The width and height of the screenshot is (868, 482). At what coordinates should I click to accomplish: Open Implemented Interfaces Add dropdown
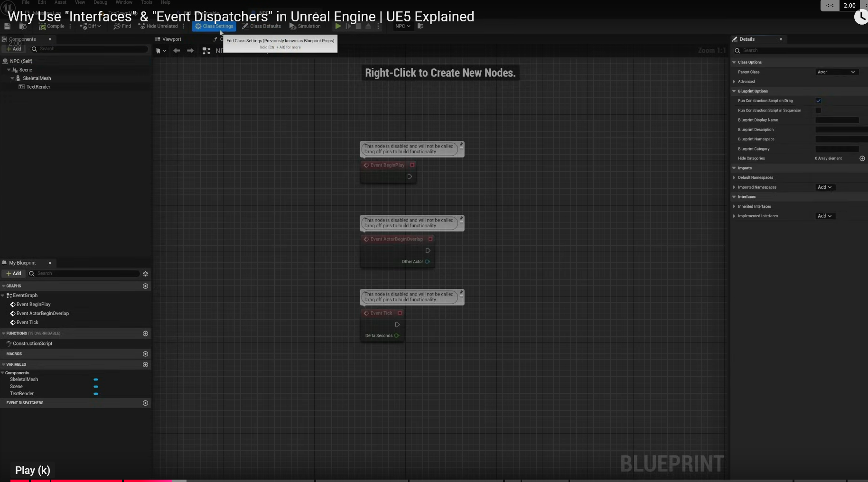(x=824, y=216)
